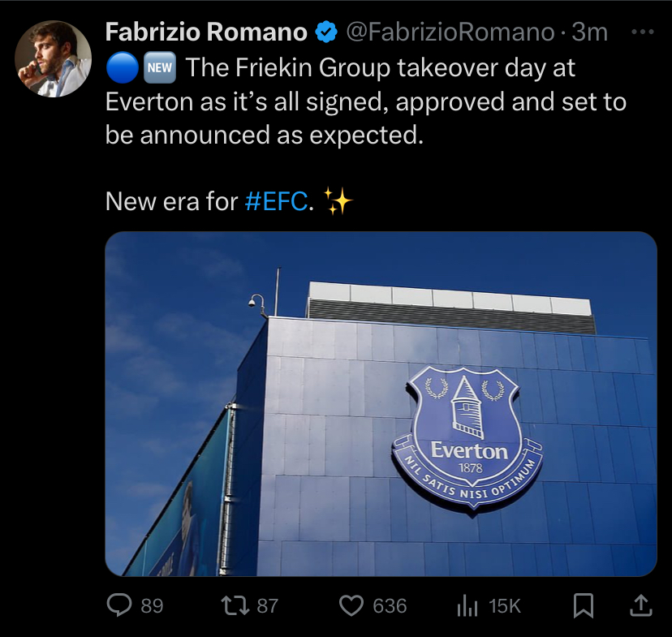Click the 87 reposts count
This screenshot has height=637, width=672.
tap(267, 605)
